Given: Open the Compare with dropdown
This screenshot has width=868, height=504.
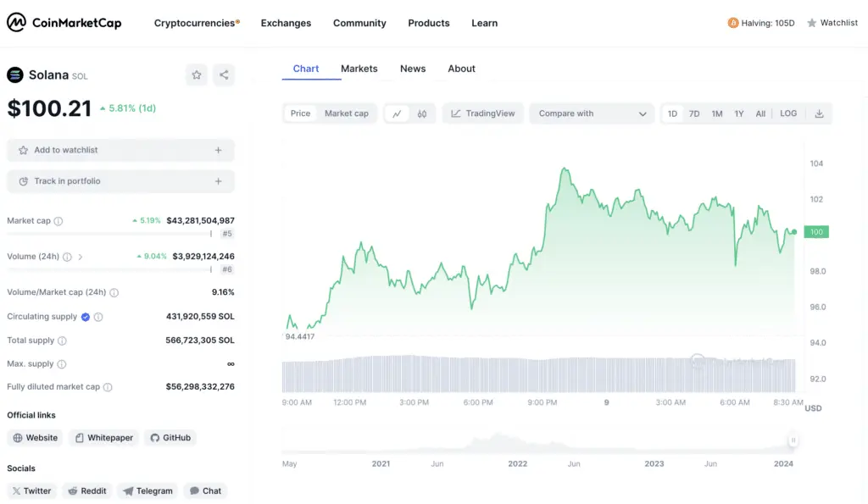Looking at the screenshot, I should point(591,113).
